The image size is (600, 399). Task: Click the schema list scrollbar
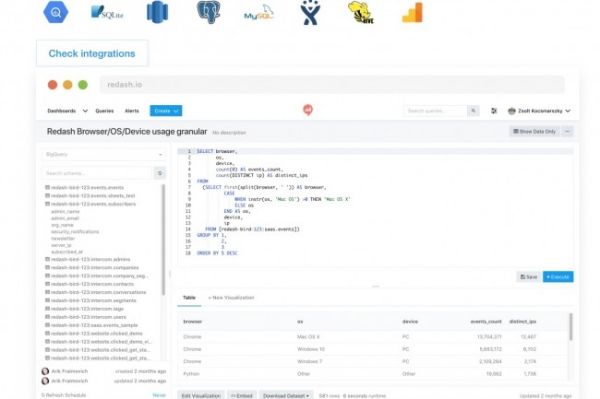(164, 239)
